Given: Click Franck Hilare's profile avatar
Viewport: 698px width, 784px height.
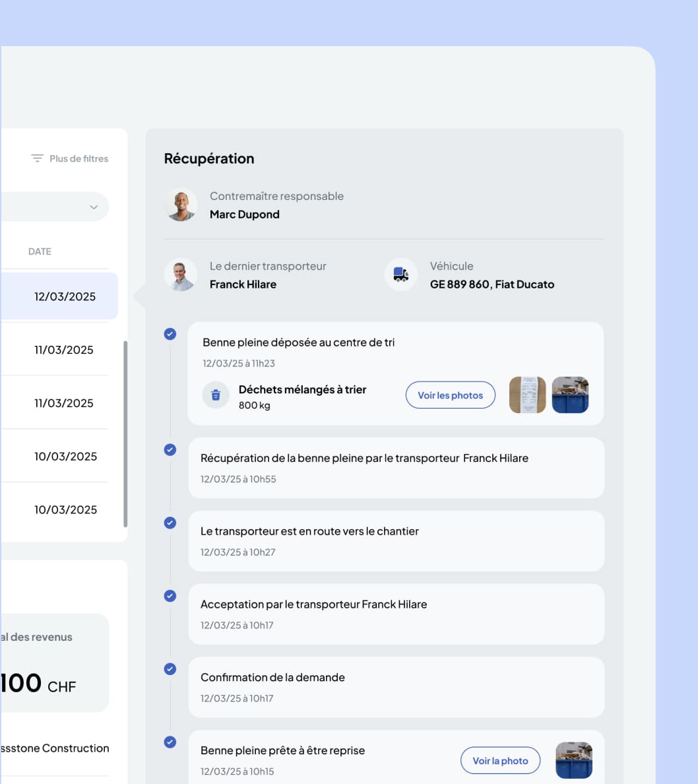Looking at the screenshot, I should (181, 275).
